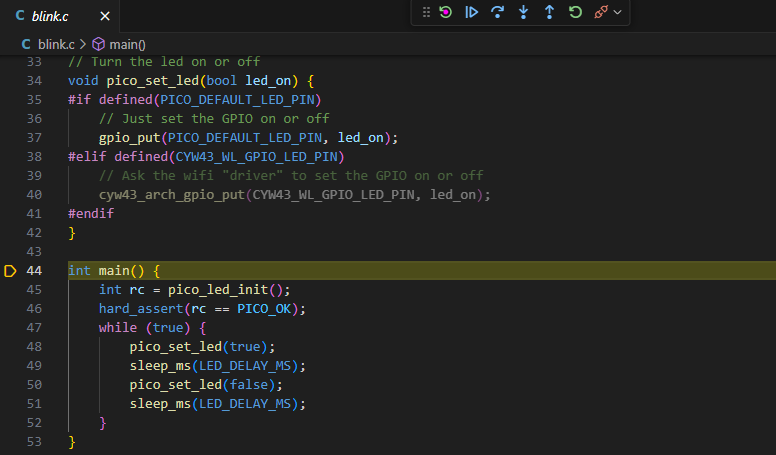Click the yellow execution arrow at line 44
Screen dimensions: 776x455
(x=10, y=271)
